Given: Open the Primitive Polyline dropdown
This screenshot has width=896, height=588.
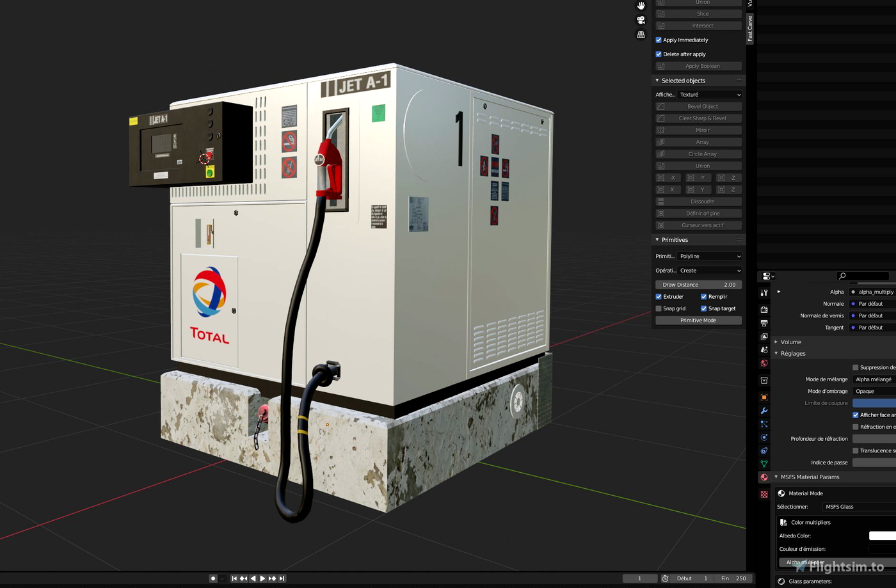Looking at the screenshot, I should coord(710,257).
